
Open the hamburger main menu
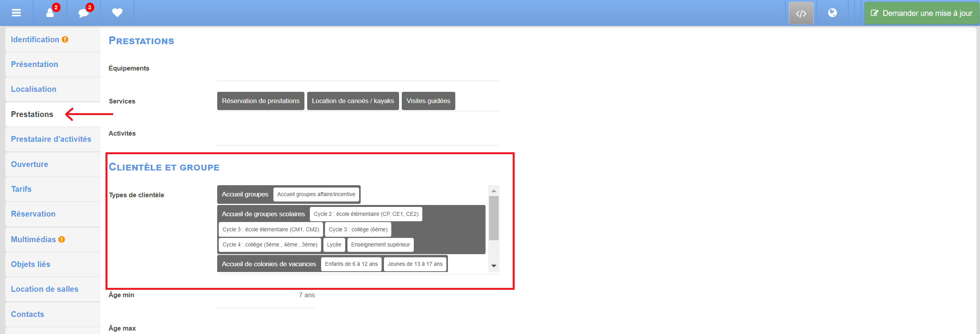tap(16, 13)
